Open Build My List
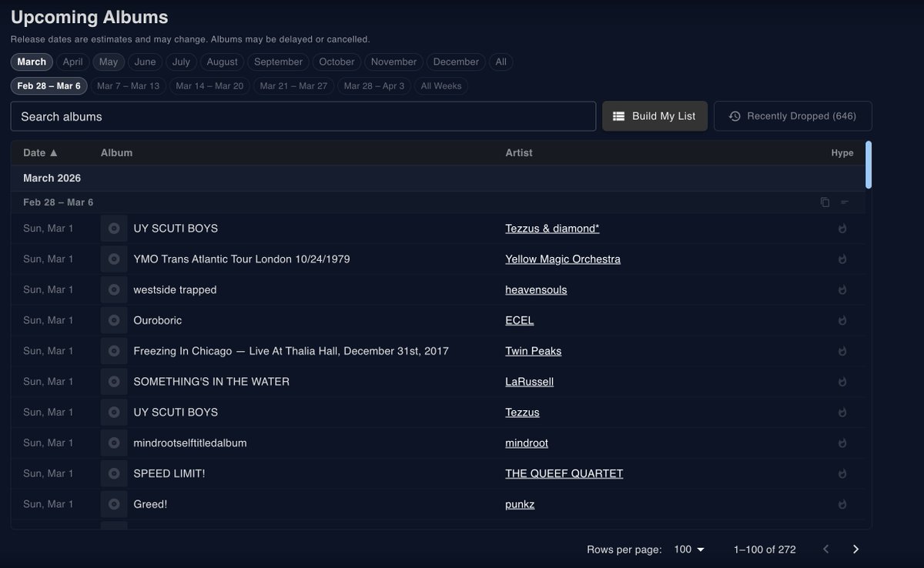The image size is (924, 568). pos(654,116)
